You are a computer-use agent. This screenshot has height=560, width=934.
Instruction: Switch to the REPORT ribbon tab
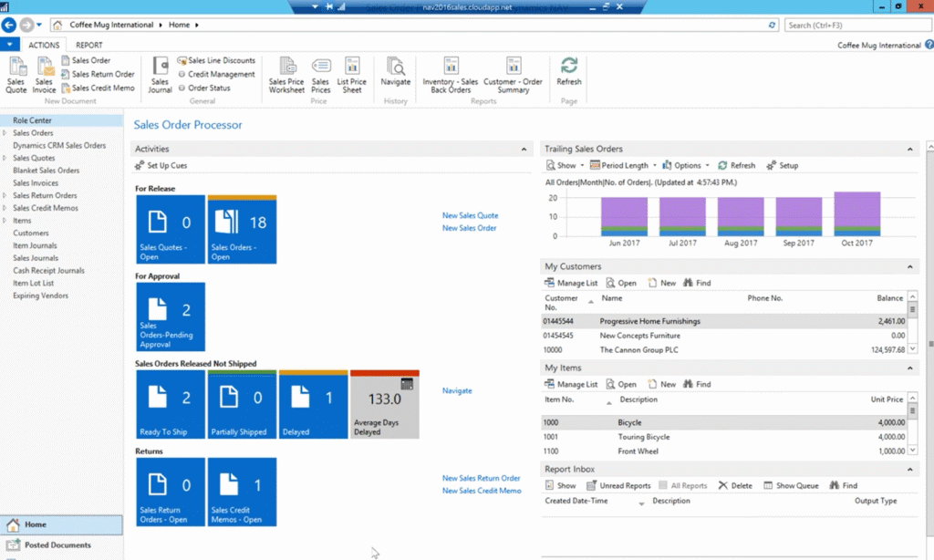88,45
